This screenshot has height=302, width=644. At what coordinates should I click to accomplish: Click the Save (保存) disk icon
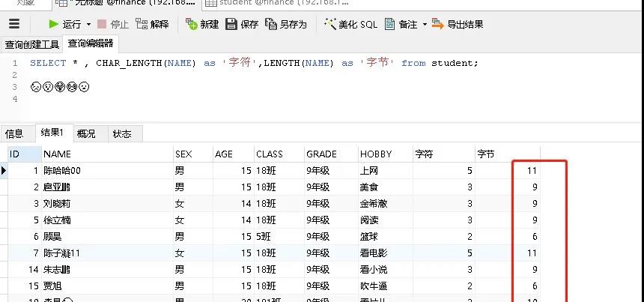click(x=231, y=24)
